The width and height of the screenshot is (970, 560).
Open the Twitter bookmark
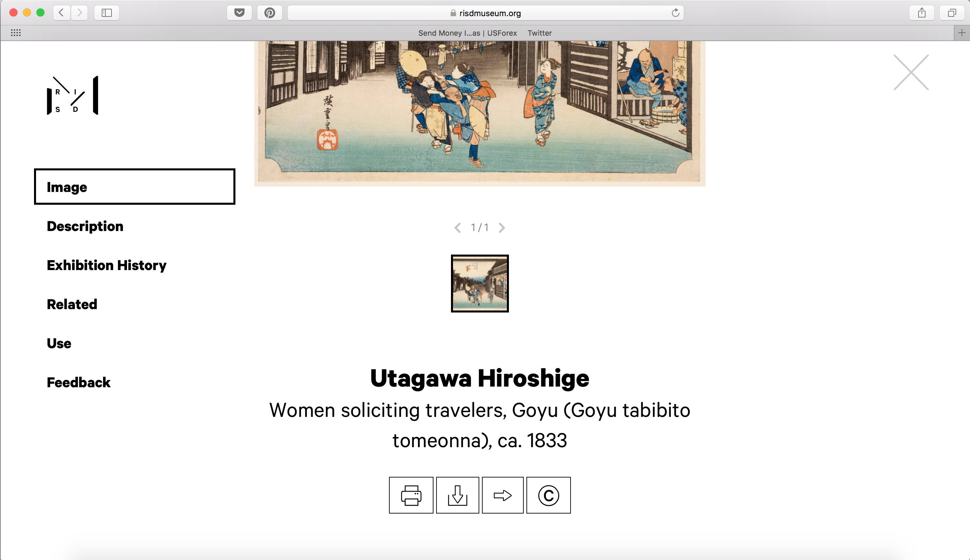pyautogui.click(x=539, y=33)
